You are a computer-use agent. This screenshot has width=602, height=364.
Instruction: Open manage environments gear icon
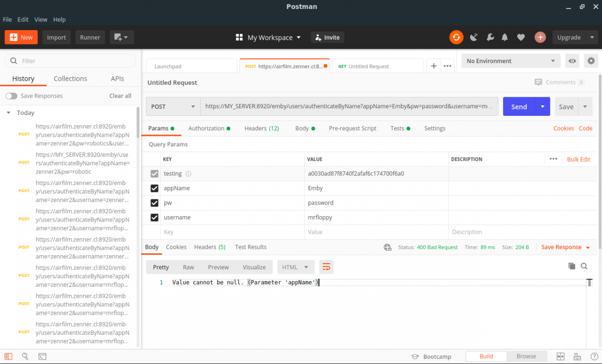coord(591,61)
